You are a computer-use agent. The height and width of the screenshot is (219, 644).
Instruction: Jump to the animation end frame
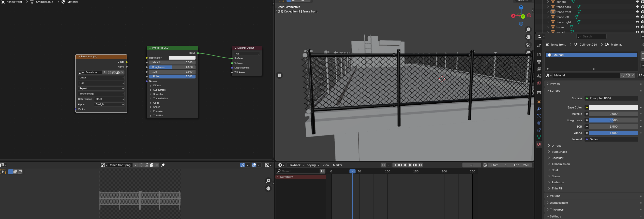coord(420,165)
